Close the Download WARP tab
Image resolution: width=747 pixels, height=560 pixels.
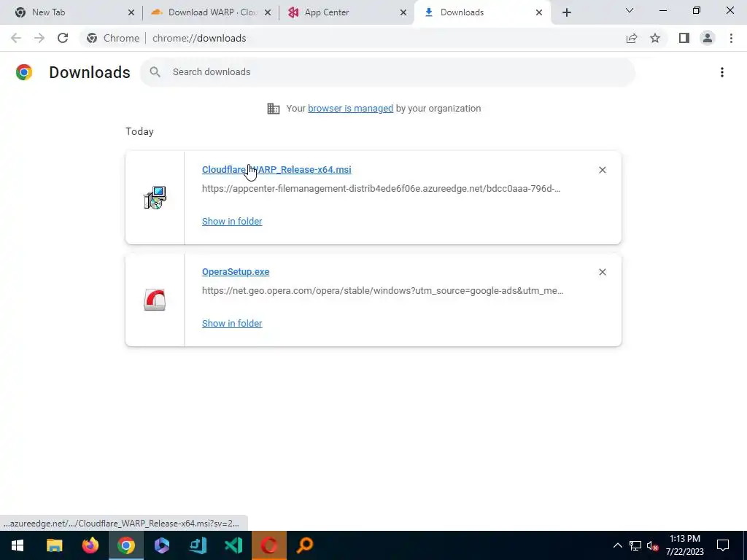point(268,12)
